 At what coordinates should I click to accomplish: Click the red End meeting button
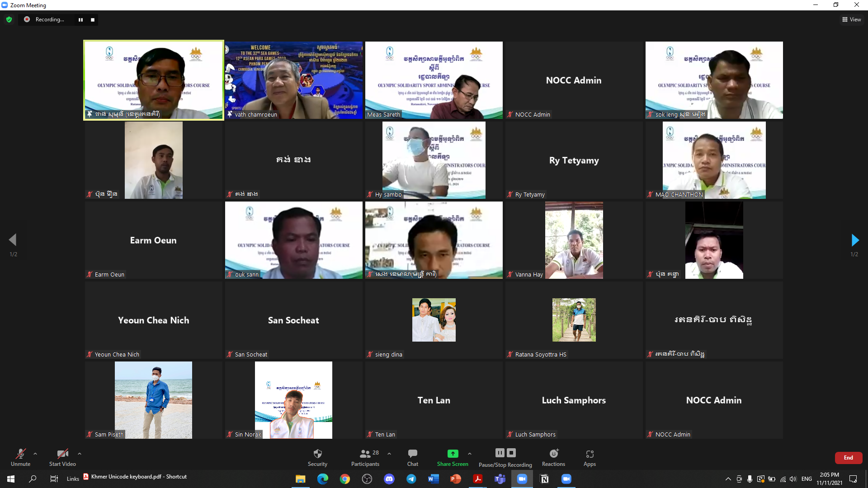848,458
